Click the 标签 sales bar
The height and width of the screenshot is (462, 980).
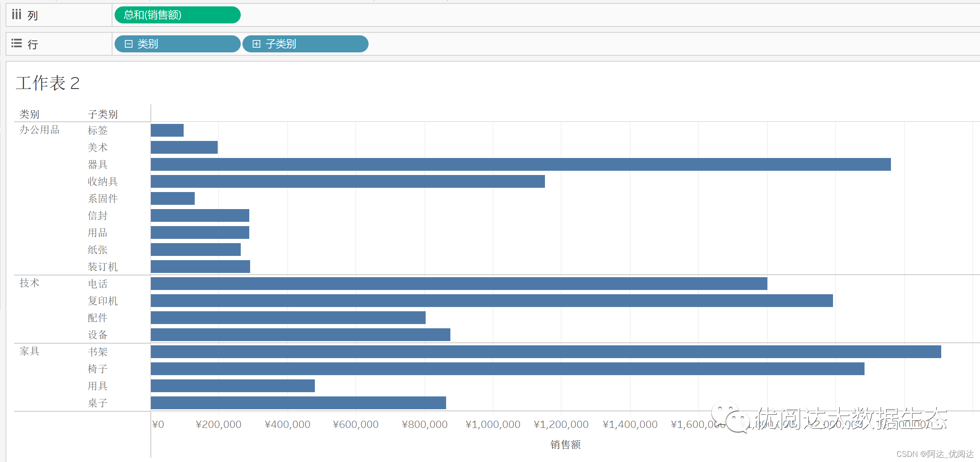(x=167, y=130)
